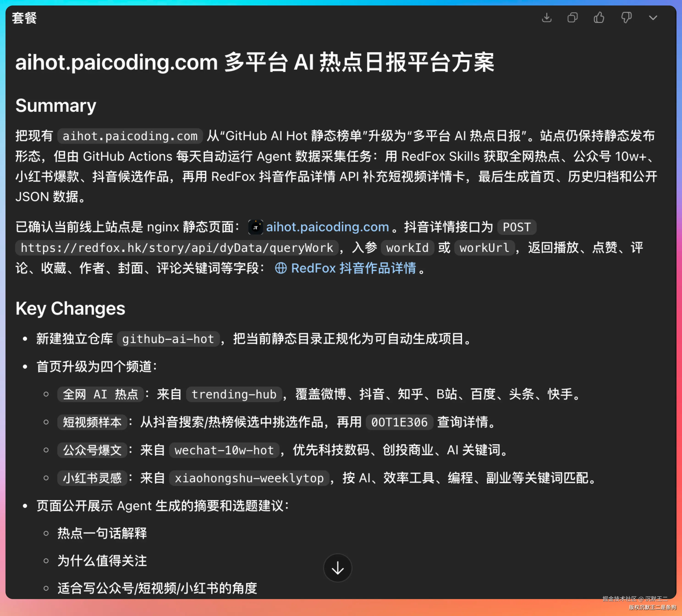Image resolution: width=682 pixels, height=616 pixels.
Task: Collapse the panel with the header chevron
Action: tap(653, 18)
